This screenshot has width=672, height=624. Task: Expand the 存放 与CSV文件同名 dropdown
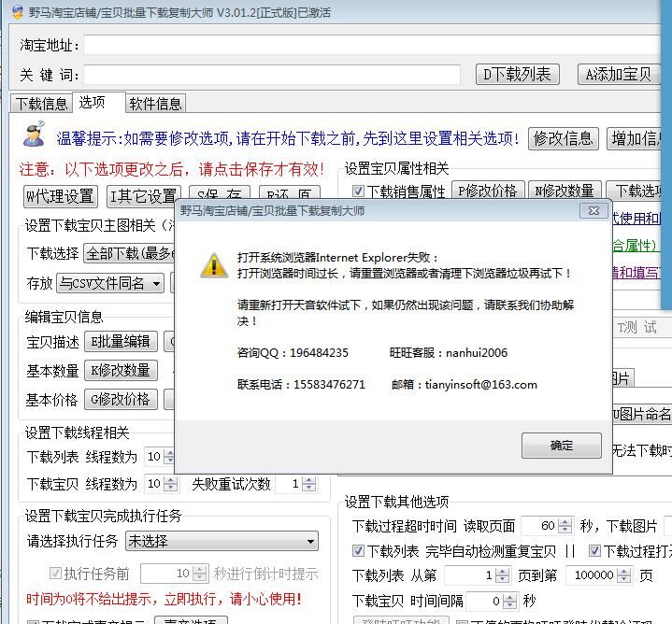tap(110, 283)
